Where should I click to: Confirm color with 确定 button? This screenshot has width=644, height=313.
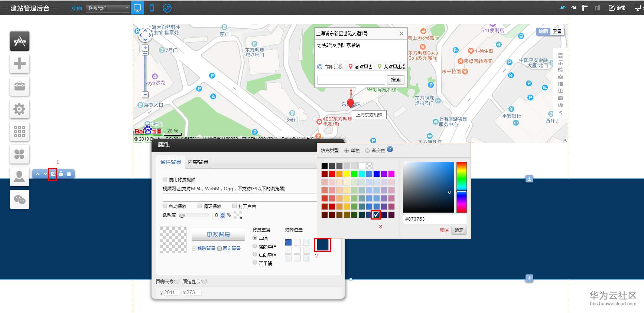click(x=459, y=230)
